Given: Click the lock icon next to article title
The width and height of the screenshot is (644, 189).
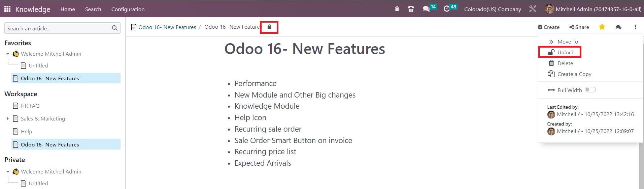Looking at the screenshot, I should 269,27.
